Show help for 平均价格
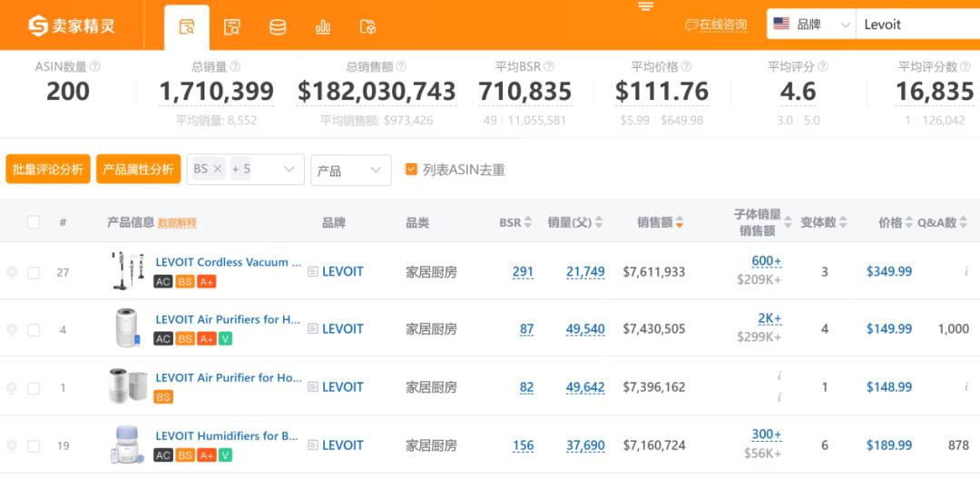The image size is (980, 478). (686, 66)
